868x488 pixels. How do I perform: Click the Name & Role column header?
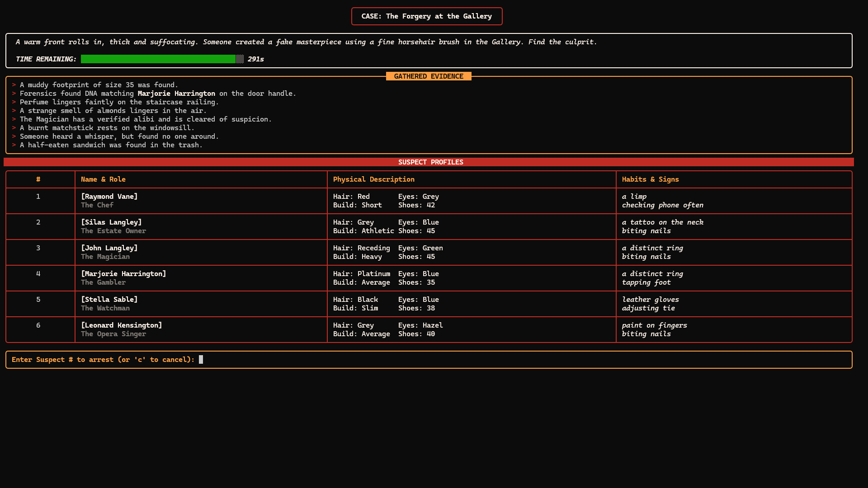coord(103,179)
